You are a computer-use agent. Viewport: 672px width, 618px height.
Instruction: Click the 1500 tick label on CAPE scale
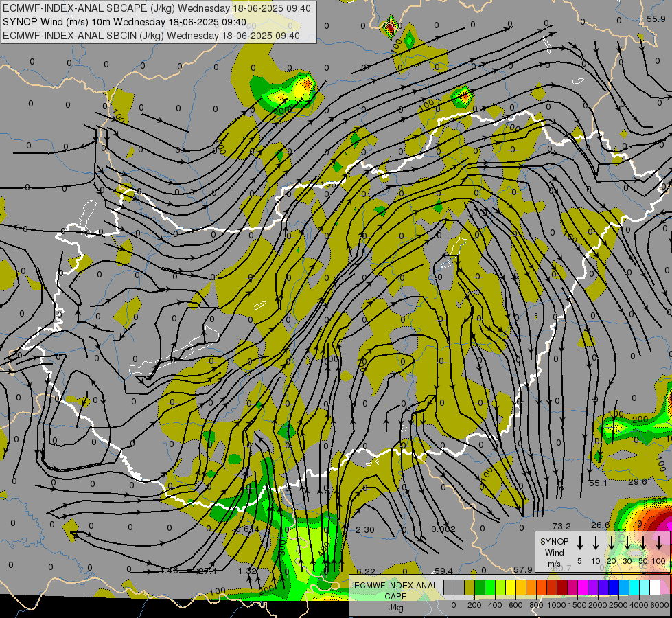(577, 605)
